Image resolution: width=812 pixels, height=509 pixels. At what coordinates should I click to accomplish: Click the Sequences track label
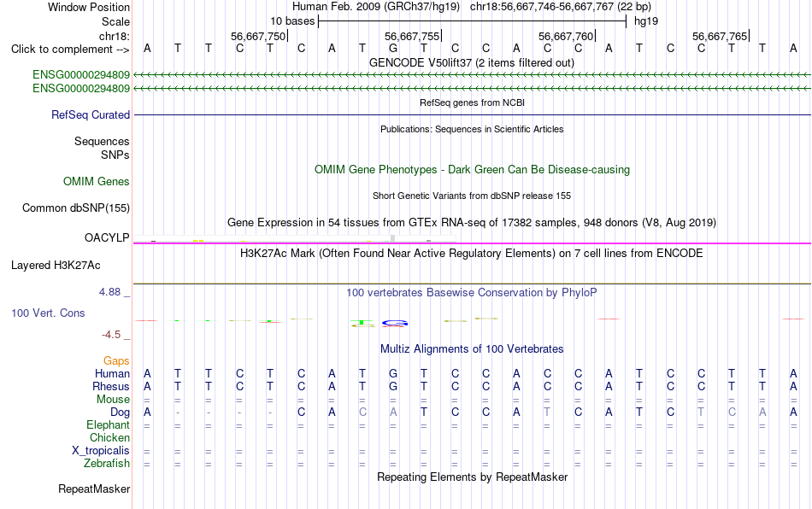(x=102, y=141)
